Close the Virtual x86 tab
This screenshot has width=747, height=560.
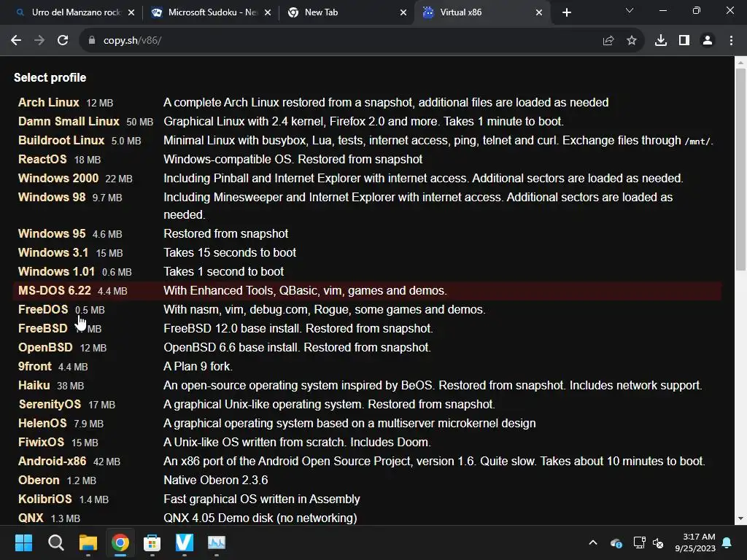tap(539, 13)
